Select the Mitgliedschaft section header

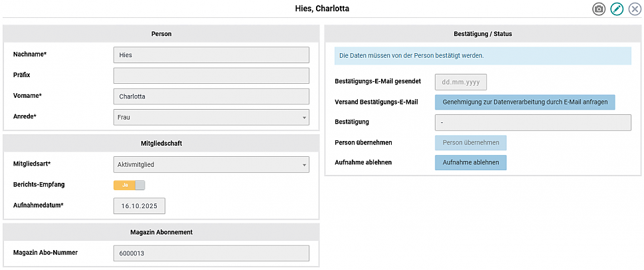tap(161, 143)
